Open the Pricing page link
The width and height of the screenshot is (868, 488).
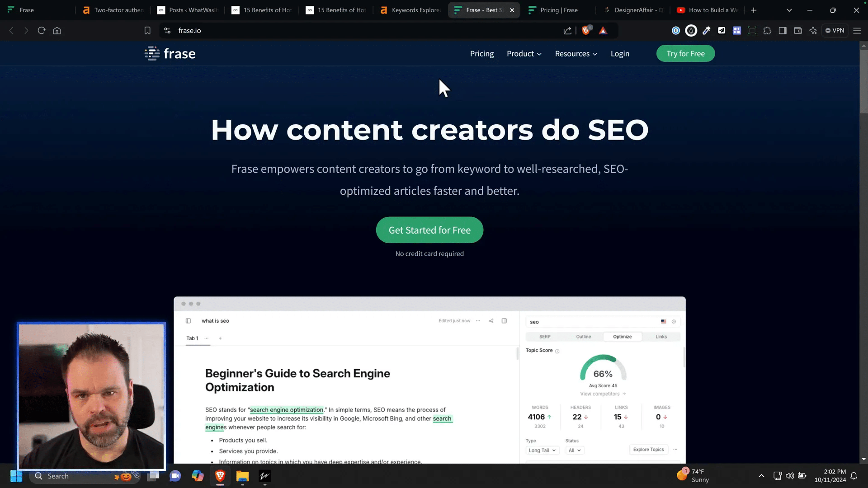[482, 53]
